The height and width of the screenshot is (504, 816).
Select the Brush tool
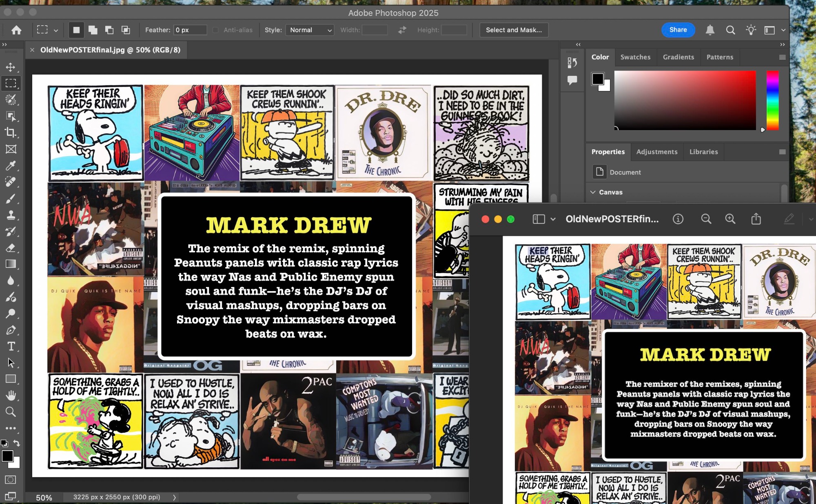(x=11, y=199)
